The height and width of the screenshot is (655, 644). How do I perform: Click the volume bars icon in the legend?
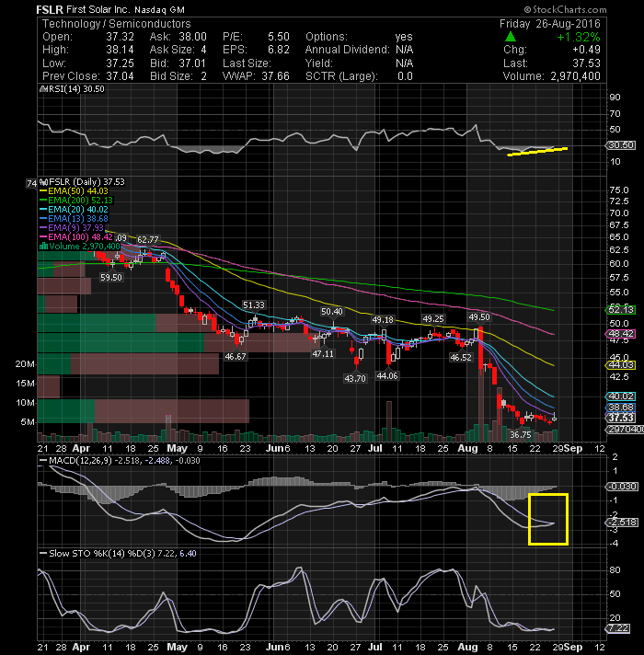[43, 246]
